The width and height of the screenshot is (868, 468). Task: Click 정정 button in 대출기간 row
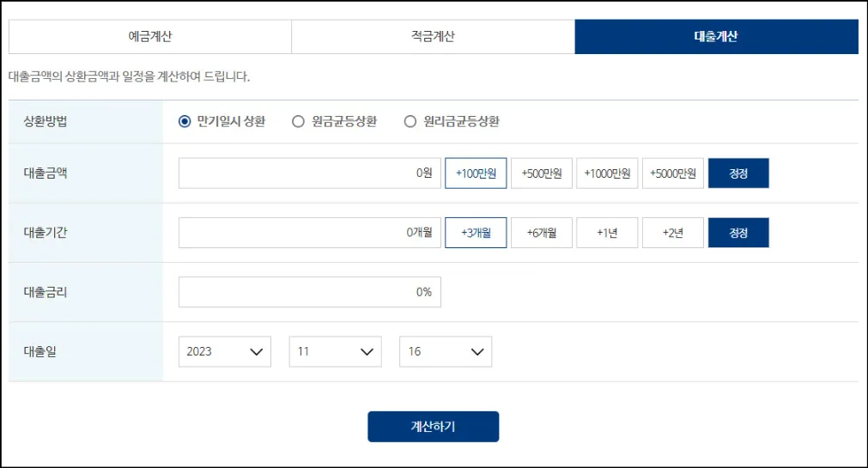738,233
